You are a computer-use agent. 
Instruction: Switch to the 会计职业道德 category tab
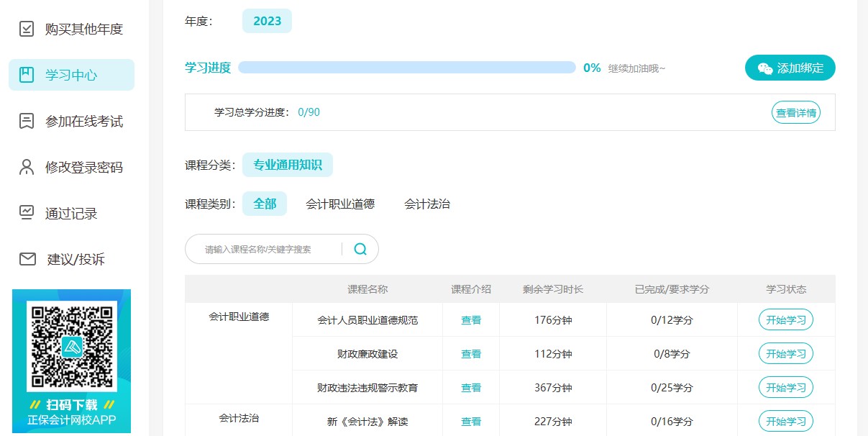tap(341, 204)
